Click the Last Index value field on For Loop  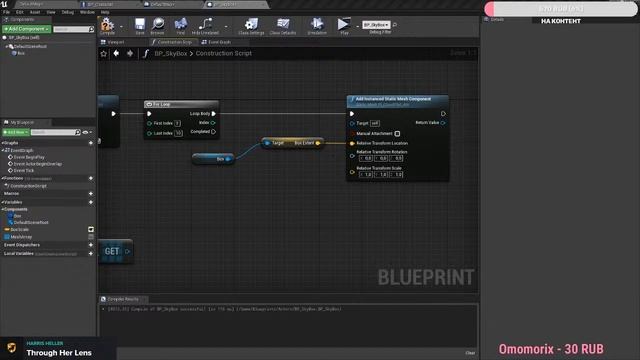[178, 133]
